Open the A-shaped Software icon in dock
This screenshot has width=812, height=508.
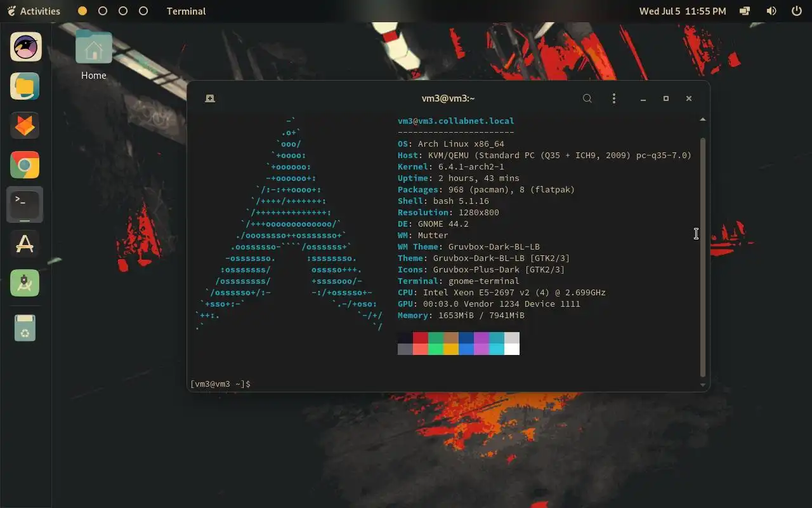coord(25,244)
